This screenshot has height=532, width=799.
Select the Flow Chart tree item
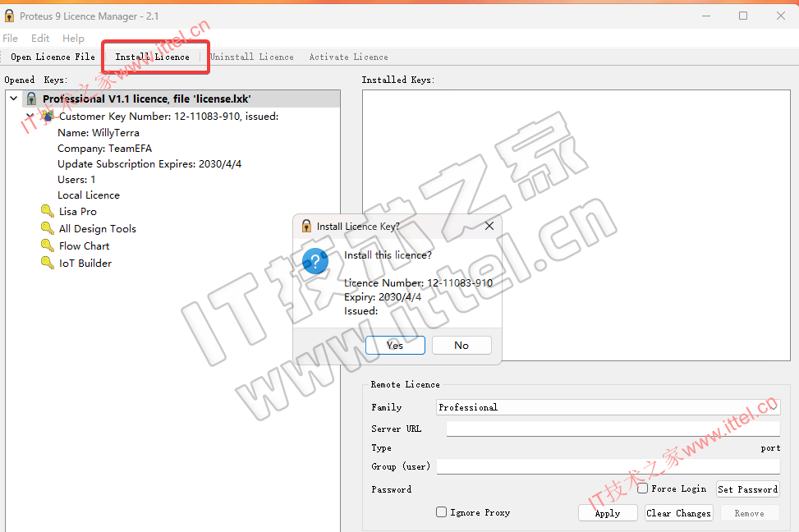84,245
